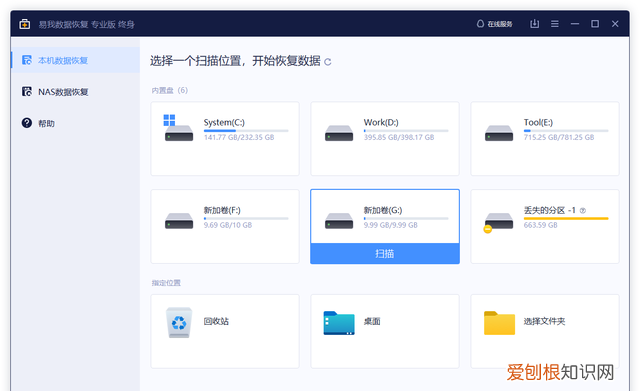Select the Tool(E:) drive card

point(545,139)
